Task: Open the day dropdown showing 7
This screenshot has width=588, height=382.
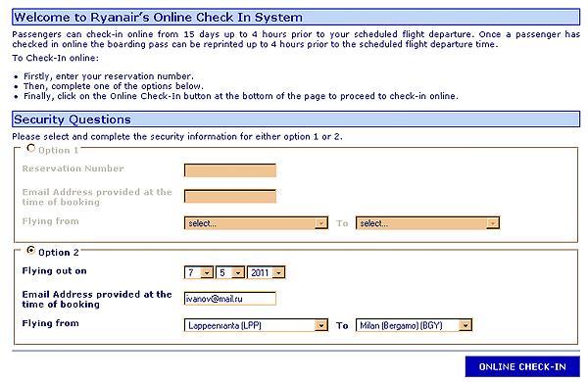Action: click(199, 272)
